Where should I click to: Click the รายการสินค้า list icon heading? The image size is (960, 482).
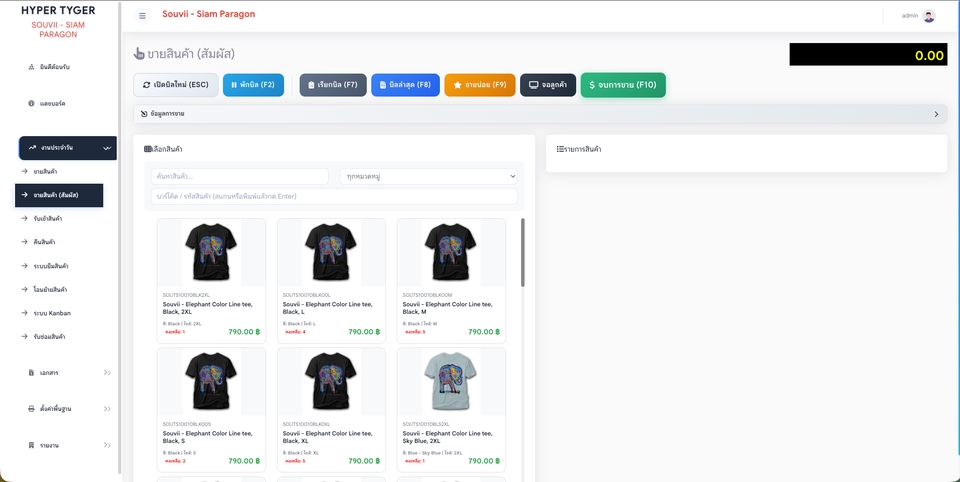579,149
